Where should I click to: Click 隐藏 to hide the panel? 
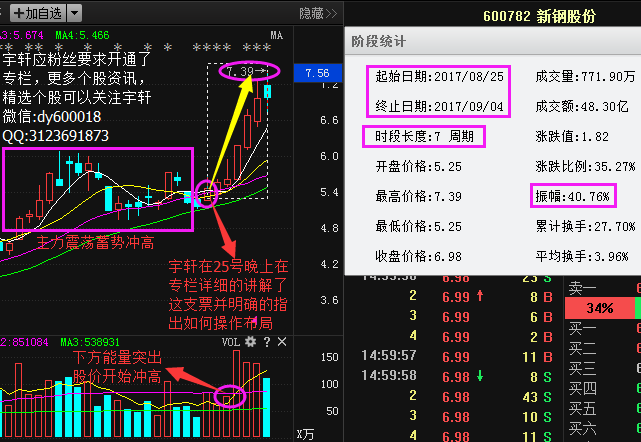click(311, 13)
